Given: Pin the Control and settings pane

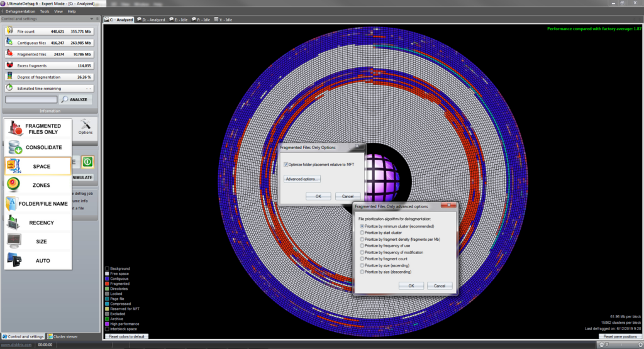Looking at the screenshot, I should tap(97, 19).
